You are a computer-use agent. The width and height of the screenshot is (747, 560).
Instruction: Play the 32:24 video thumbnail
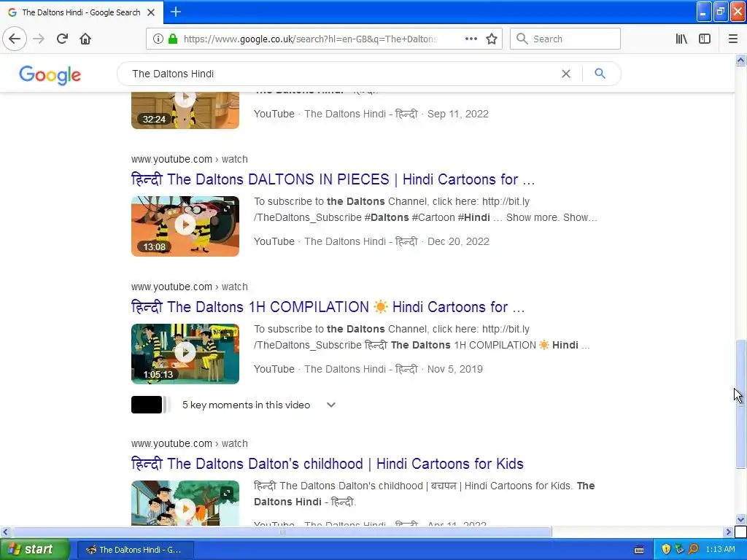(185, 111)
